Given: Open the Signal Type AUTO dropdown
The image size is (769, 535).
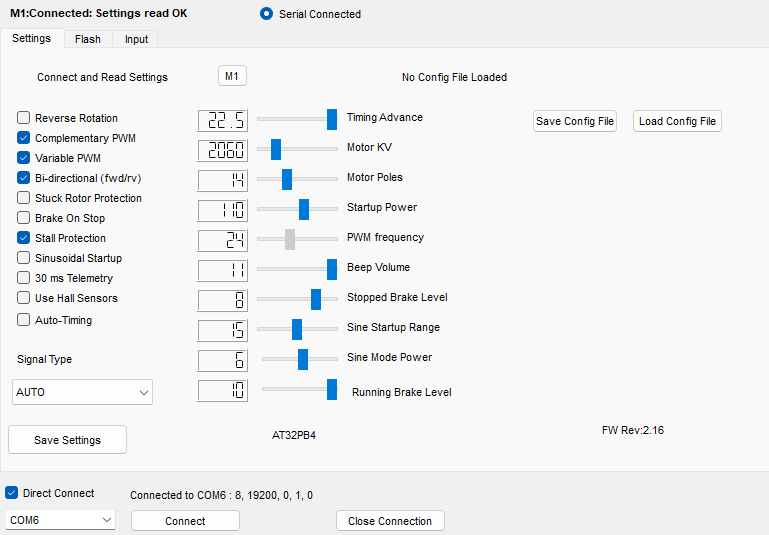Looking at the screenshot, I should pyautogui.click(x=82, y=392).
